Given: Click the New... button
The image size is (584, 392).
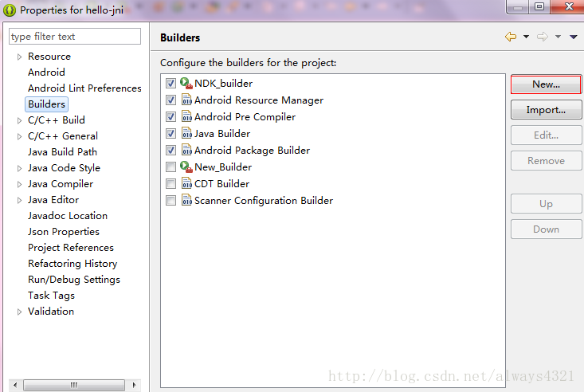Looking at the screenshot, I should tap(546, 84).
